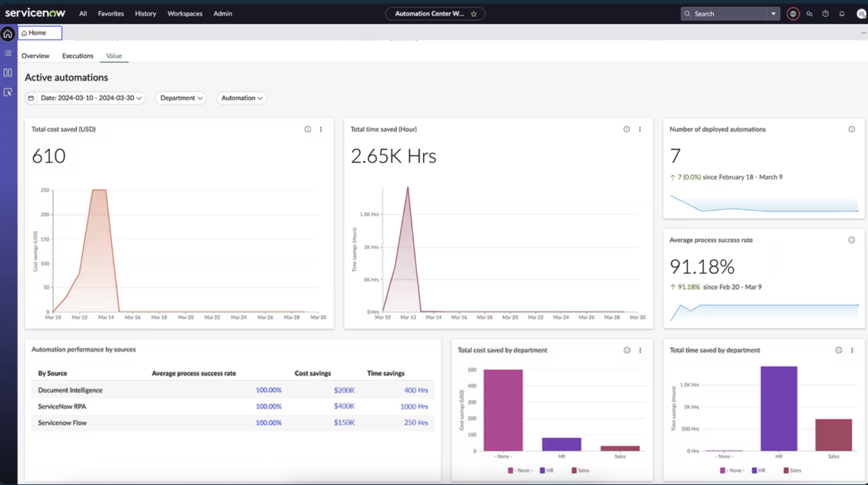Open the notifications bell icon
This screenshot has width=868, height=485.
click(x=842, y=14)
